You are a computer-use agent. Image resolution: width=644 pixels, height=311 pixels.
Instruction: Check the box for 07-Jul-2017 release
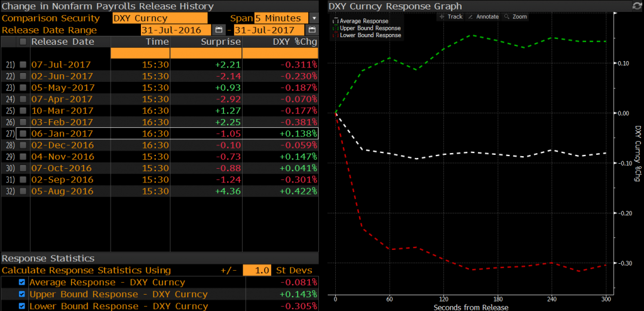[x=23, y=65]
